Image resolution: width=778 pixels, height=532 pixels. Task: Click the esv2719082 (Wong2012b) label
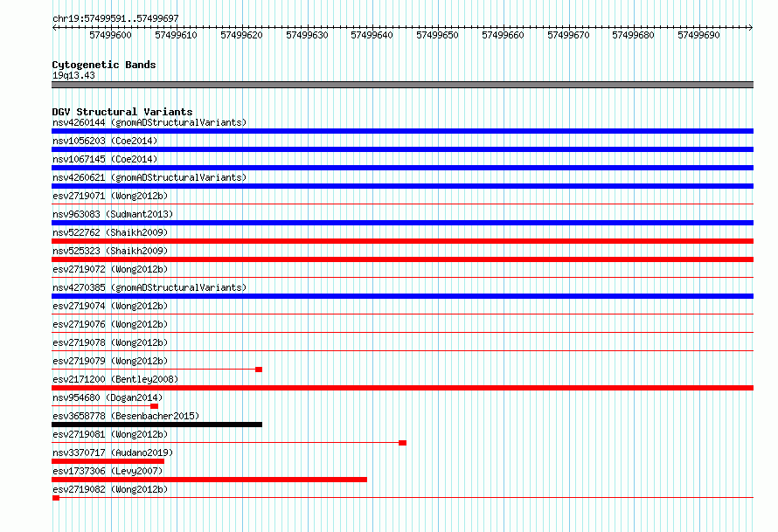pos(110,489)
